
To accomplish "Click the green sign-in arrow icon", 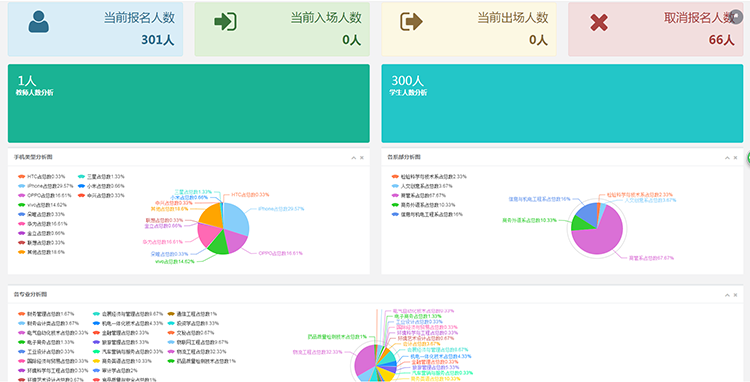I will (225, 22).
